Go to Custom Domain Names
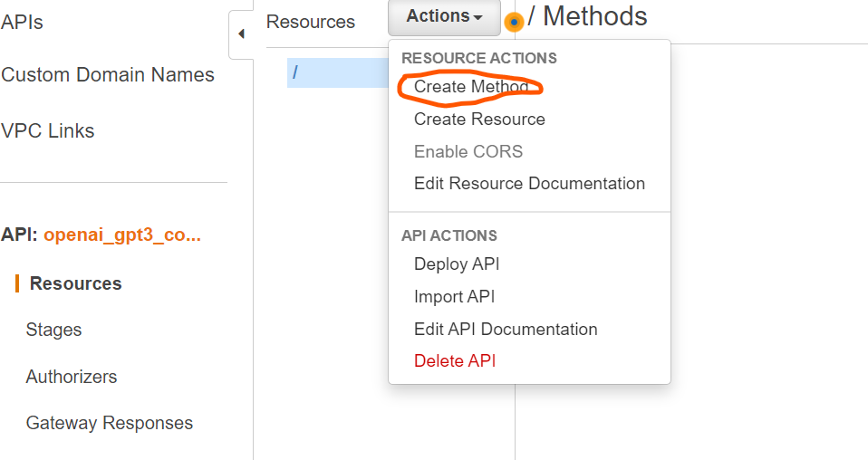The height and width of the screenshot is (460, 868). click(108, 75)
